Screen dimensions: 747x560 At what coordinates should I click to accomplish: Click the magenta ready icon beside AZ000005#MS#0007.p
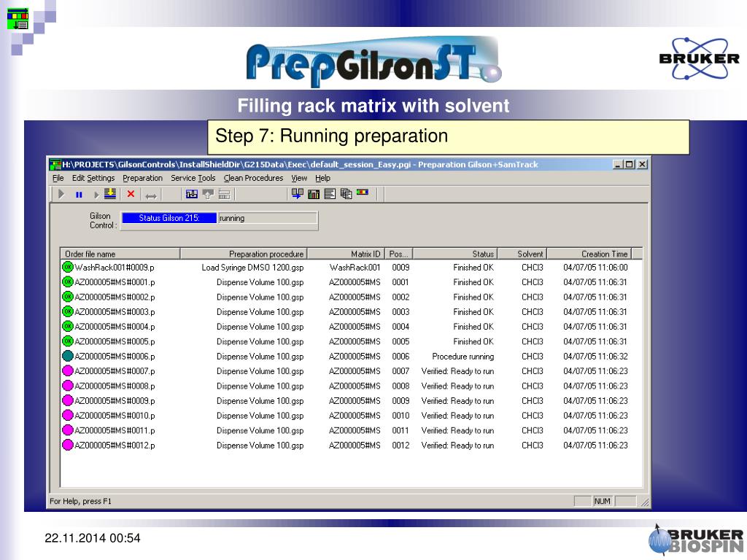[x=68, y=370]
